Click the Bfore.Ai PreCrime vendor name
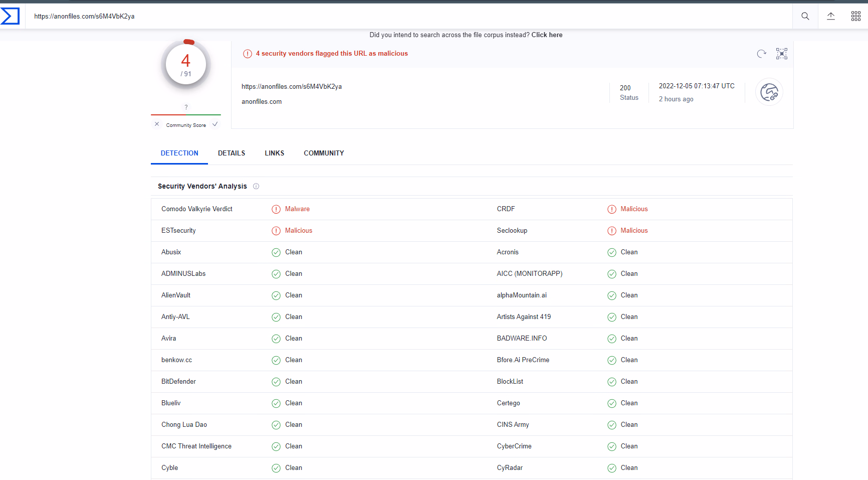Screen dimensions: 868x480 [523, 360]
